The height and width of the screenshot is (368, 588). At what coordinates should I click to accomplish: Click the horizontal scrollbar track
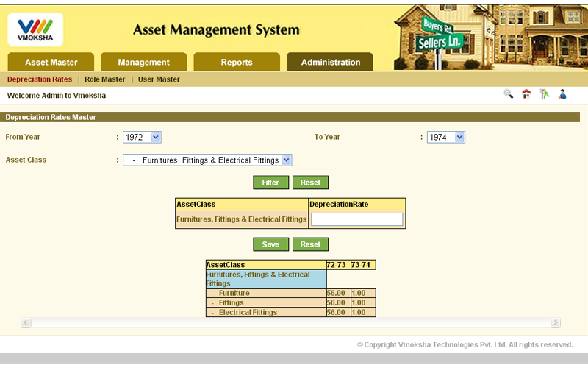(290, 322)
